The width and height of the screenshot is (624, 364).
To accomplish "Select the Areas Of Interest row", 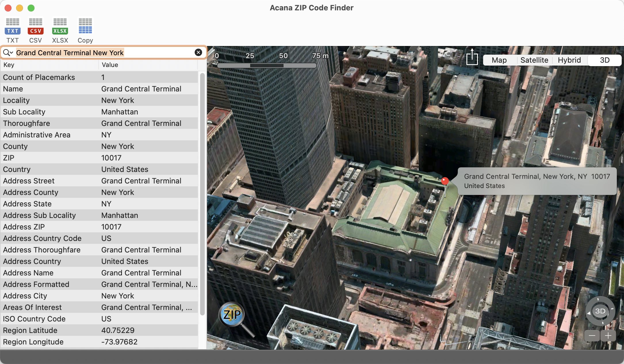I will click(x=99, y=307).
